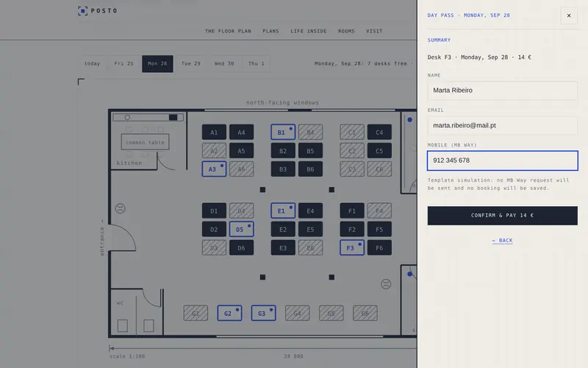Select desk A4 on floor plan

(242, 132)
